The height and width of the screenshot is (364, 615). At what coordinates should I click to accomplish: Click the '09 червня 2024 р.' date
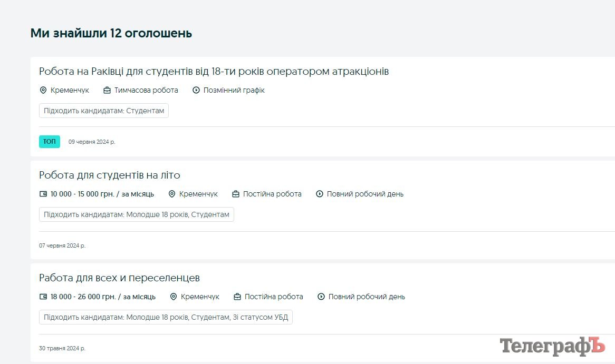click(92, 142)
